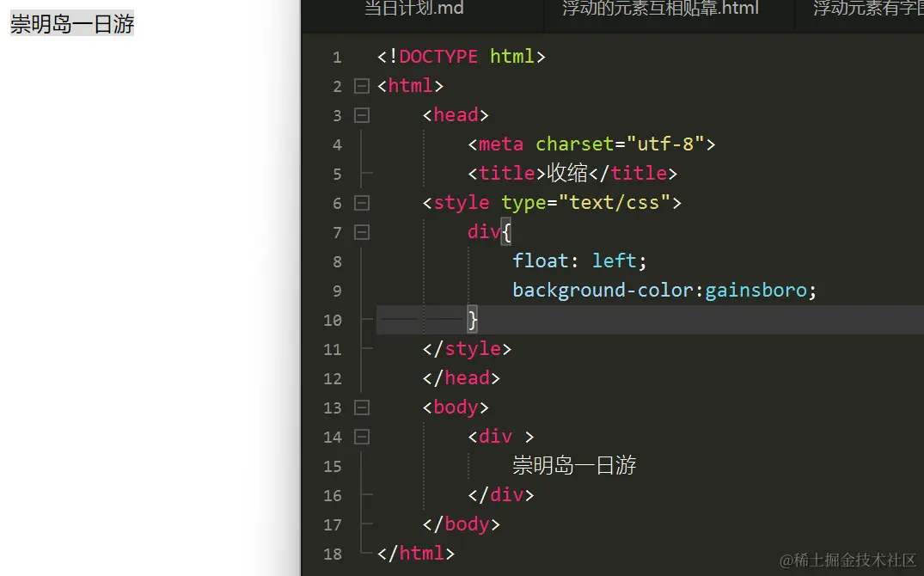Screen dimensions: 924x576
Task: Click the closing </div> tag on line 16
Action: click(501, 494)
